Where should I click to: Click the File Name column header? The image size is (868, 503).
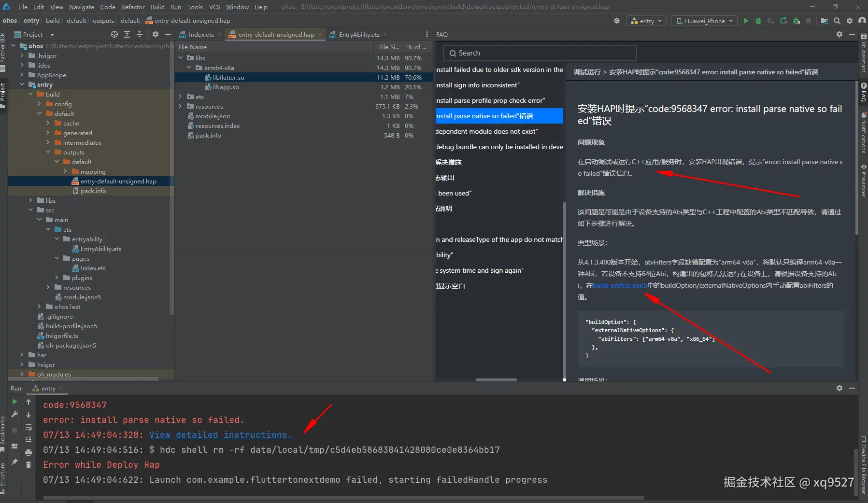tap(274, 47)
